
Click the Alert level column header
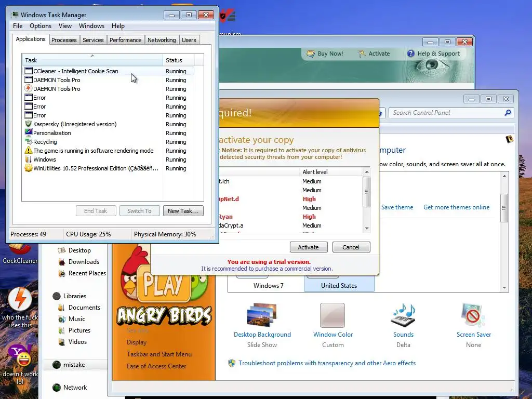tap(331, 172)
